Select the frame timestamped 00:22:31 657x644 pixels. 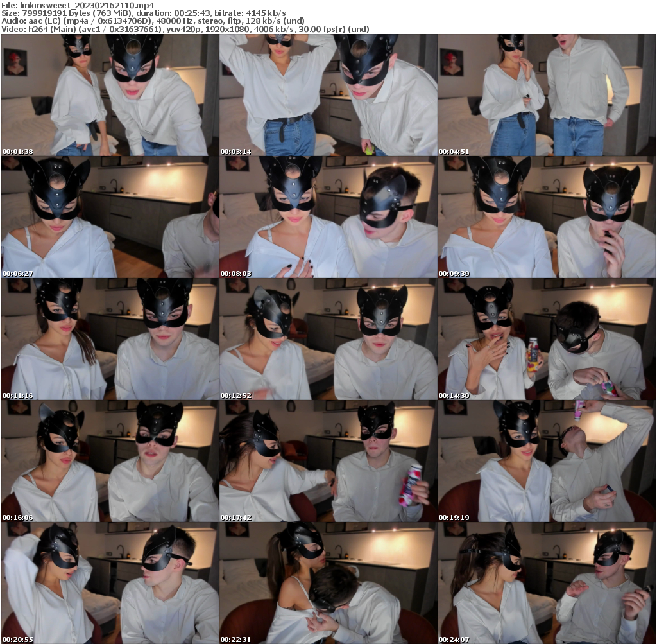[x=328, y=583]
